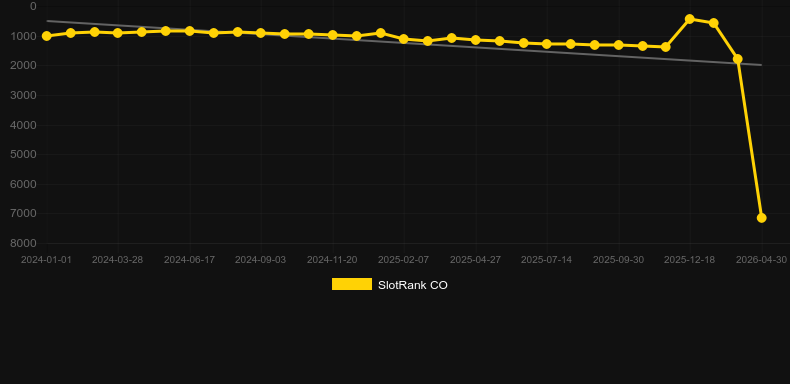
Task: Click the x-axis label 2026-04-30
Action: coord(761,260)
